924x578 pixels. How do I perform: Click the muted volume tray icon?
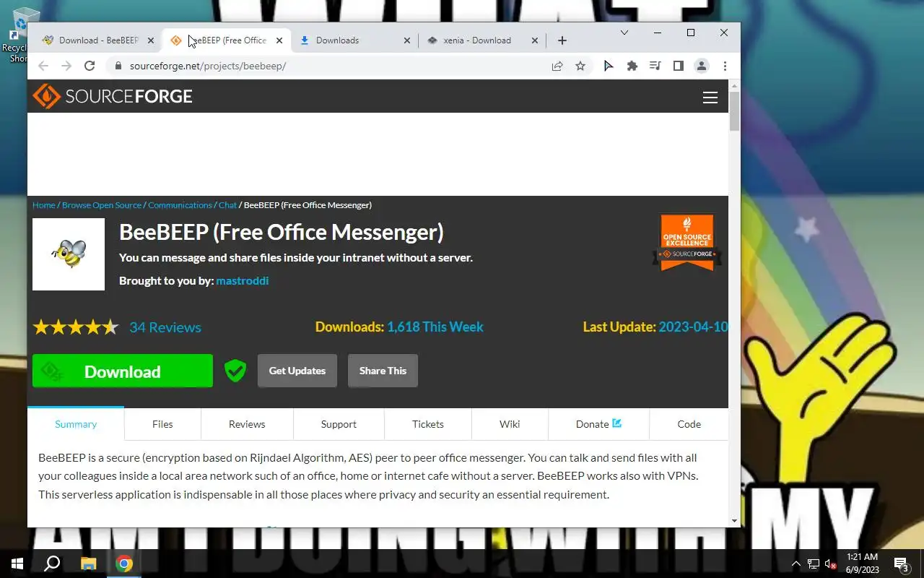click(831, 564)
